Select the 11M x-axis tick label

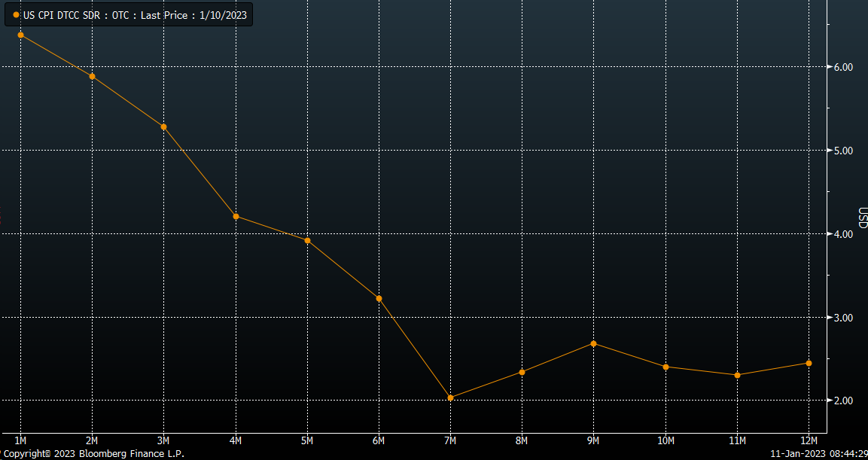(x=737, y=440)
